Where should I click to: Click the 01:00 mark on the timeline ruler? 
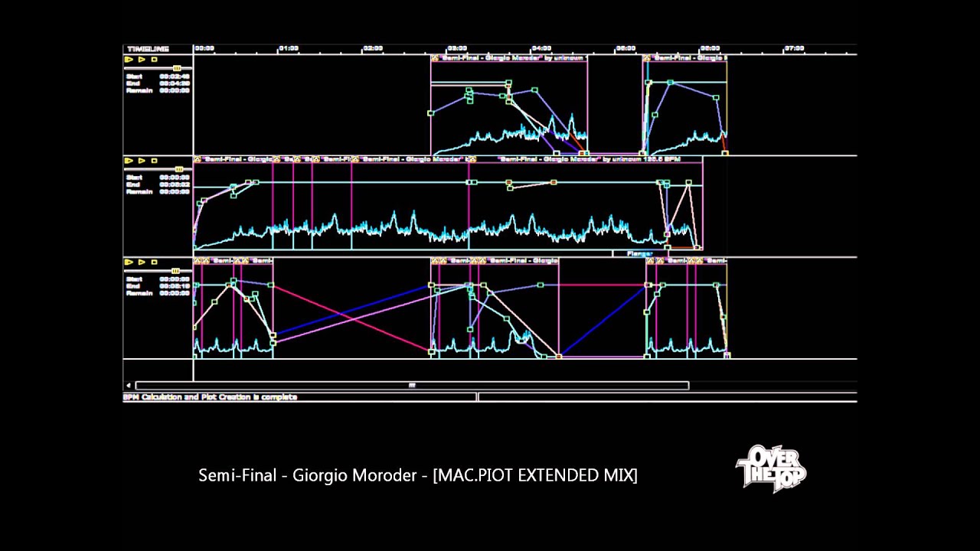pyautogui.click(x=288, y=48)
